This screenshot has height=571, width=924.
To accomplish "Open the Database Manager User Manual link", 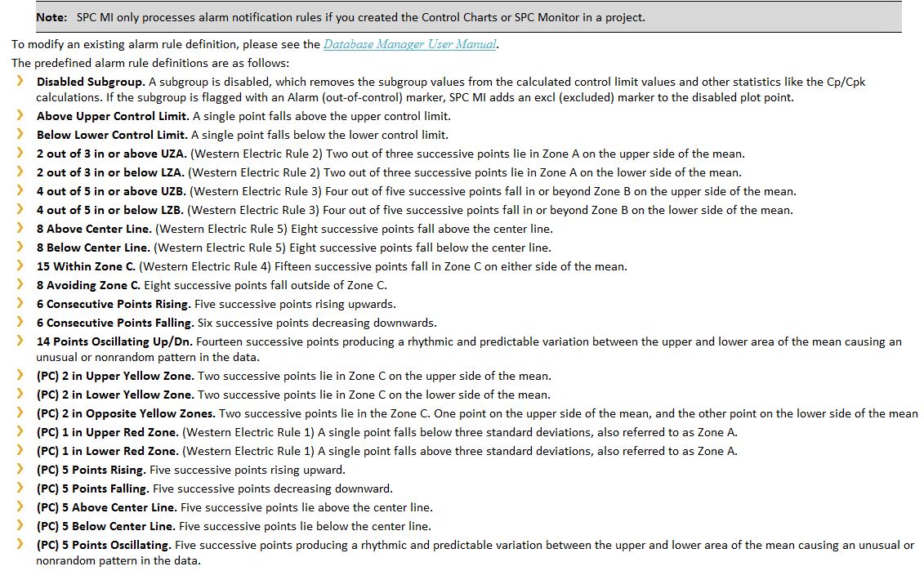I will (x=409, y=44).
